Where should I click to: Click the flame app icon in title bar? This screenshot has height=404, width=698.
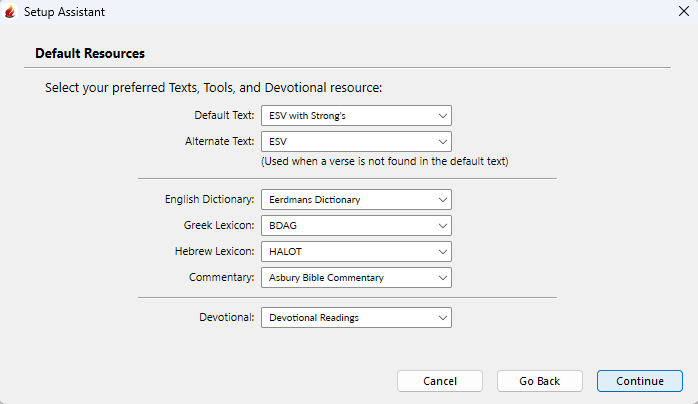(11, 12)
